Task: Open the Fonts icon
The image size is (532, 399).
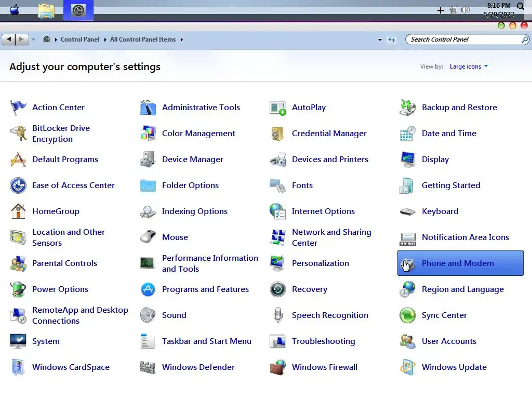Action: tap(278, 185)
